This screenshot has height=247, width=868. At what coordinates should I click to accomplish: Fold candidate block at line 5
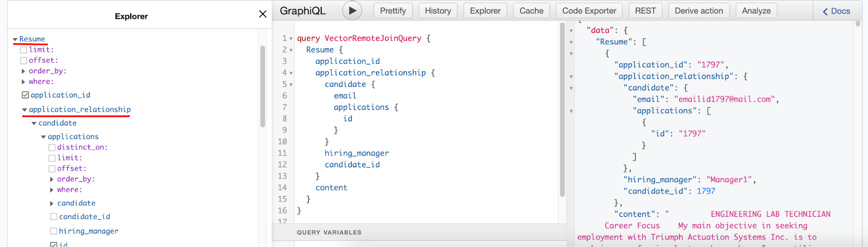coord(291,84)
